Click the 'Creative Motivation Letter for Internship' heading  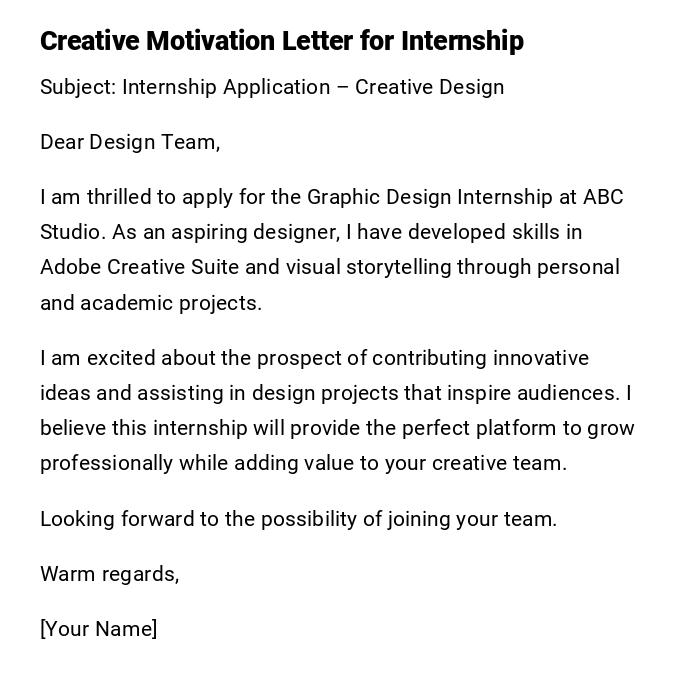point(281,41)
